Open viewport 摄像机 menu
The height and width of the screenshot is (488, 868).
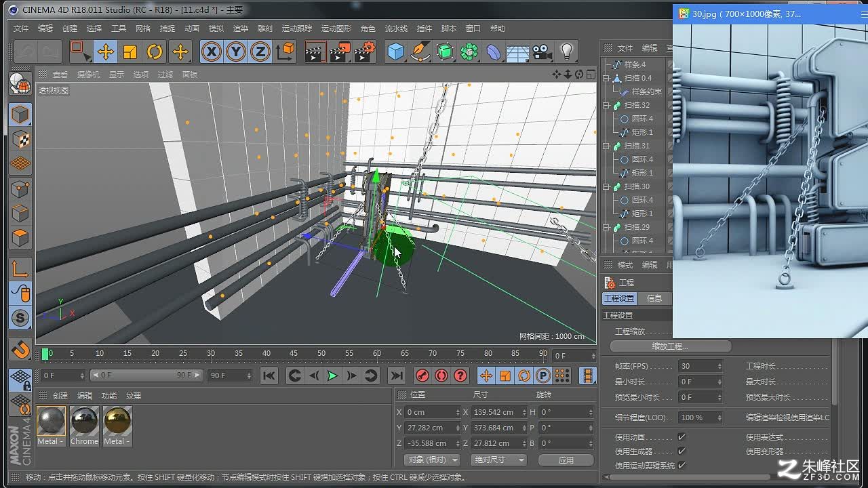[88, 75]
